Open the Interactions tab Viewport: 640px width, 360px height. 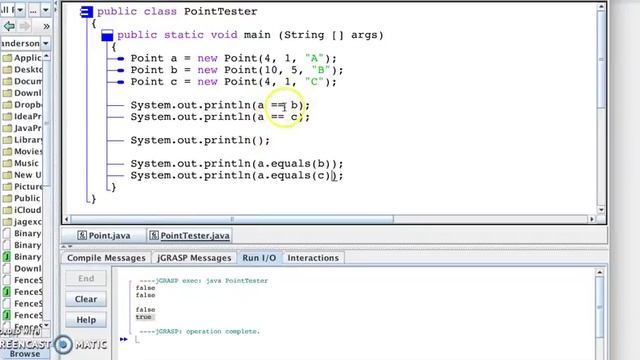313,258
